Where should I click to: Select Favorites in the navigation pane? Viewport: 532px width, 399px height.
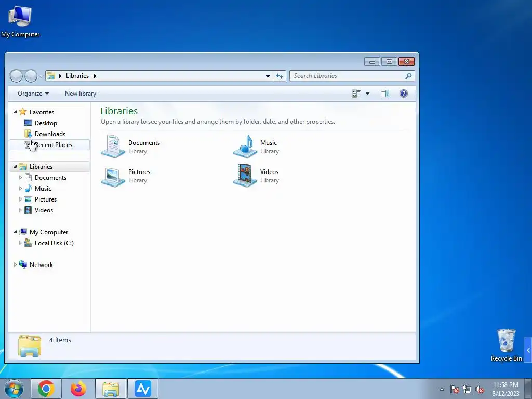click(x=42, y=112)
